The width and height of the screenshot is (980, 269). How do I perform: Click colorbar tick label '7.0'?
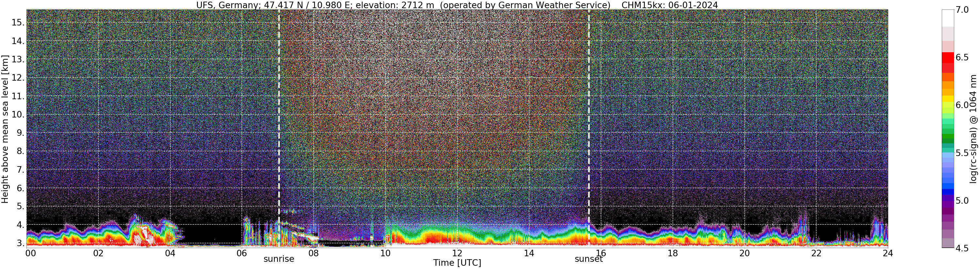point(962,10)
